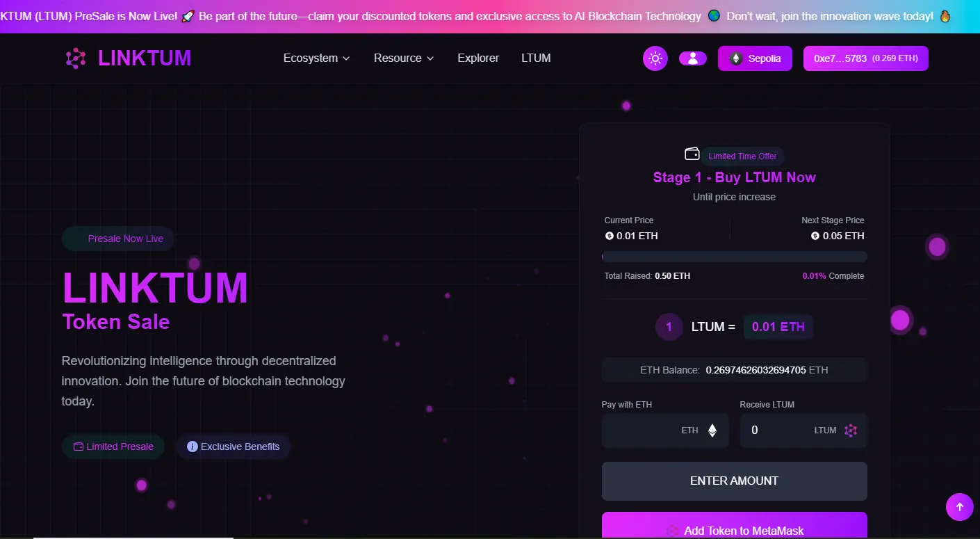Click the Ethereum diamond icon in Pay field

(x=712, y=431)
